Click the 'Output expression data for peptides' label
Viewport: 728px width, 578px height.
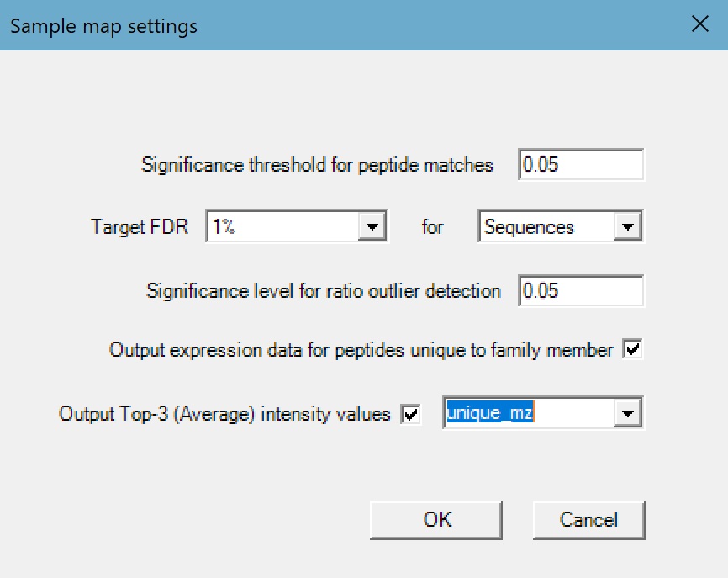pyautogui.click(x=361, y=350)
